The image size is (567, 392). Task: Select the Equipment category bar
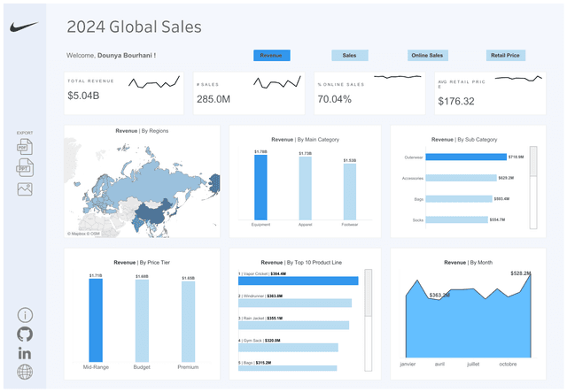point(260,188)
